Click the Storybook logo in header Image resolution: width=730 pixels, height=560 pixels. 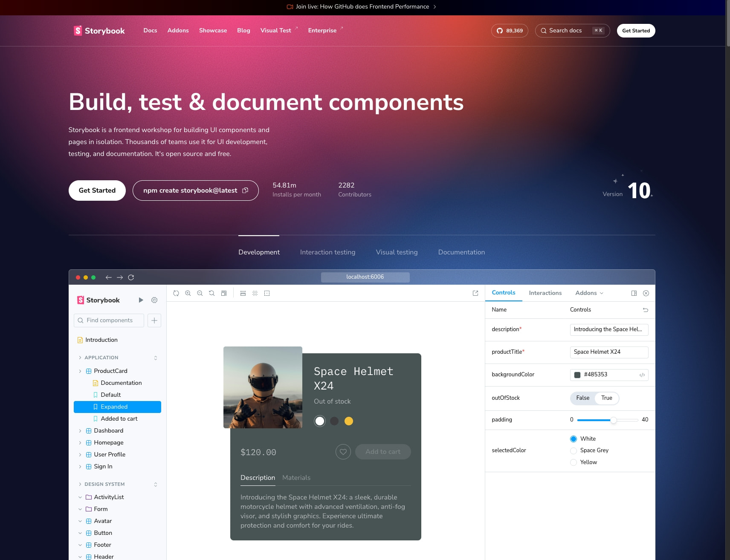99,31
